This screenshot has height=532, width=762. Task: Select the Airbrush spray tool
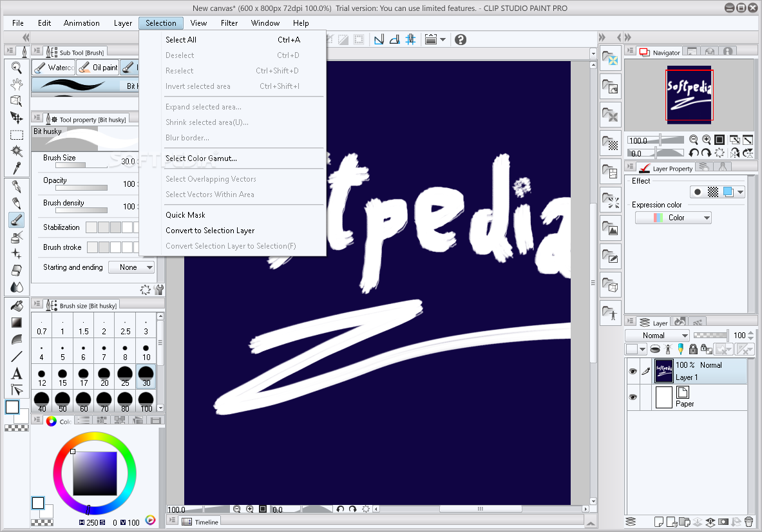[x=17, y=237]
